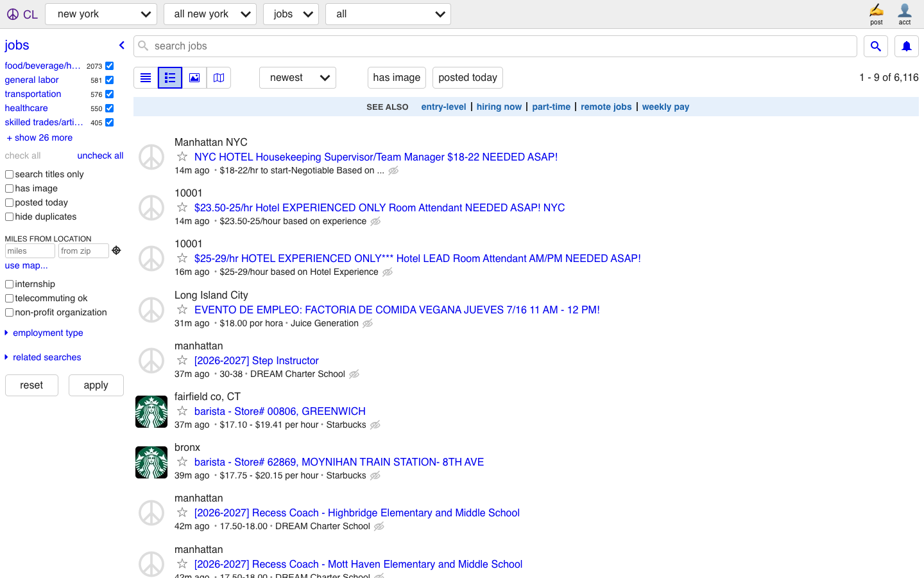Screen dimensions: 924x578
Task: Open the hiring now link
Action: pos(499,107)
